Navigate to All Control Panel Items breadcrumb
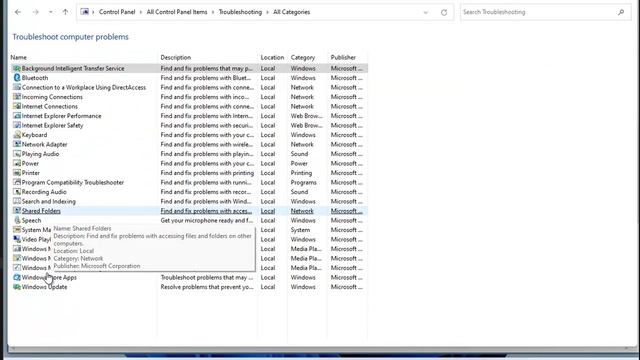 (x=177, y=12)
